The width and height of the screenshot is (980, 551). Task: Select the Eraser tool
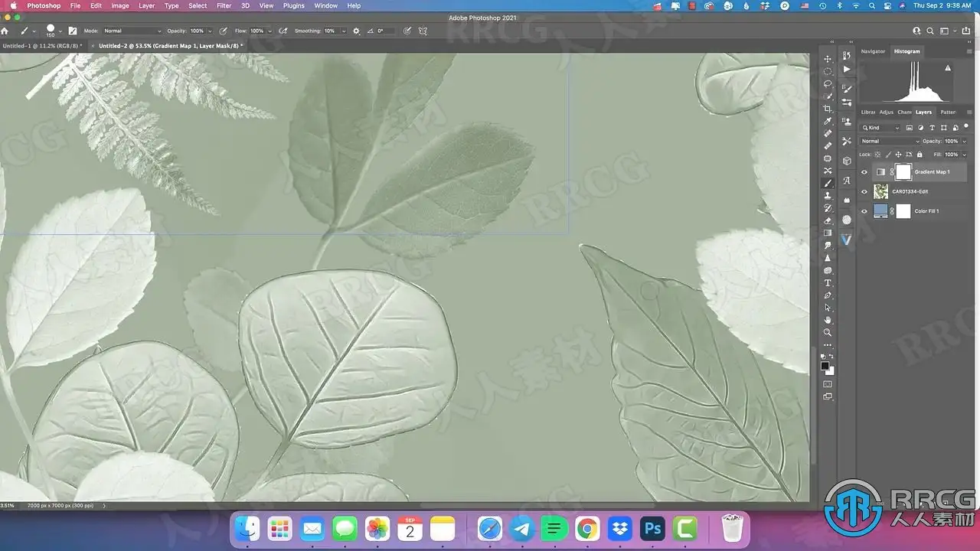828,220
